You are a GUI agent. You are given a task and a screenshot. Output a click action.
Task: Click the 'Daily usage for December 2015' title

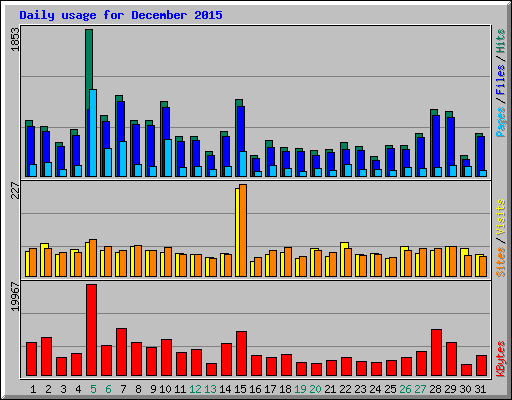pyautogui.click(x=121, y=15)
